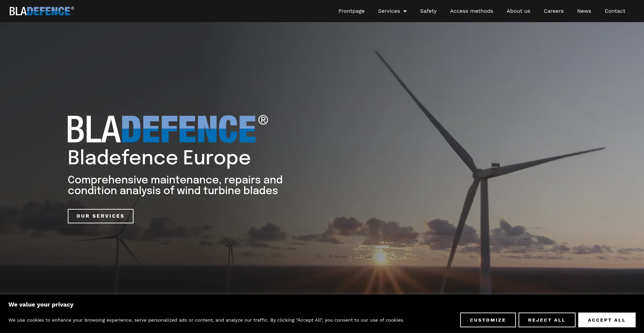644x333 pixels.
Task: Click the setting sun in the hero video
Action: click(x=381, y=258)
